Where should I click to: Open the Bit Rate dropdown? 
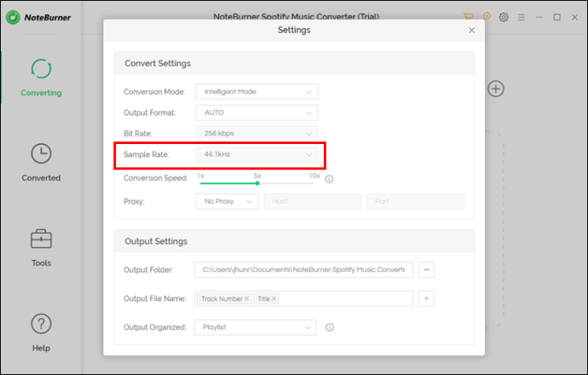pos(257,134)
